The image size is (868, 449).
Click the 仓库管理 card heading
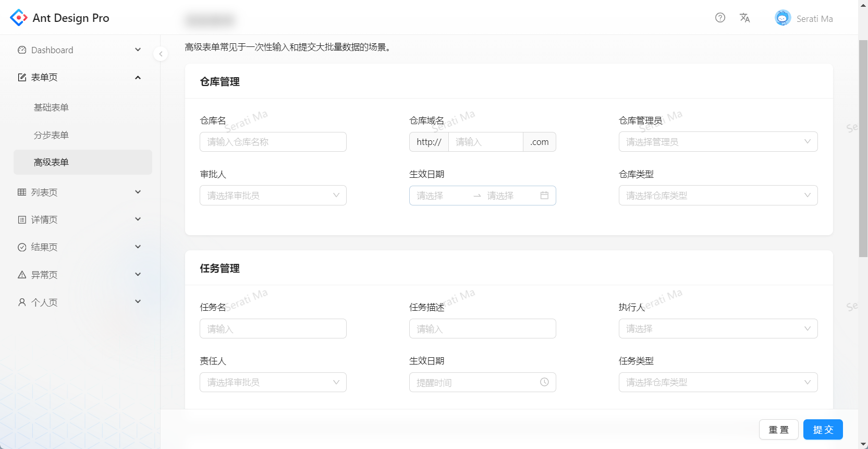[219, 82]
